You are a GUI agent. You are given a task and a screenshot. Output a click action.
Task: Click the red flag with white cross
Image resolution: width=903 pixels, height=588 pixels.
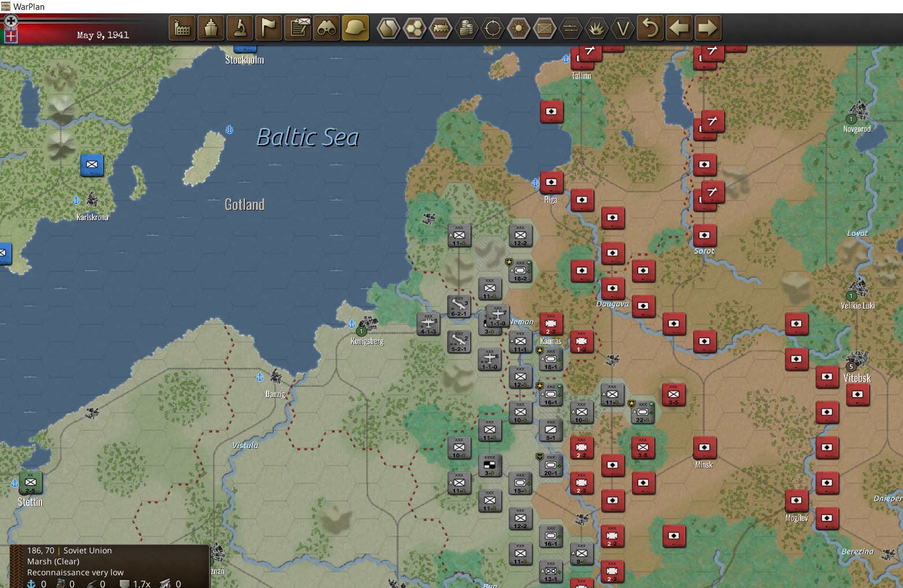[x=10, y=36]
